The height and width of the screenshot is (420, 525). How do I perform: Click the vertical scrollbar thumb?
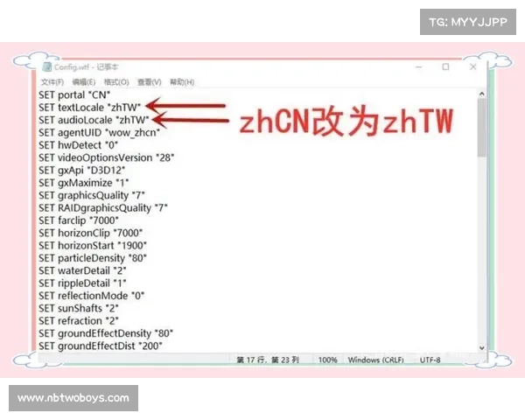coord(481,127)
